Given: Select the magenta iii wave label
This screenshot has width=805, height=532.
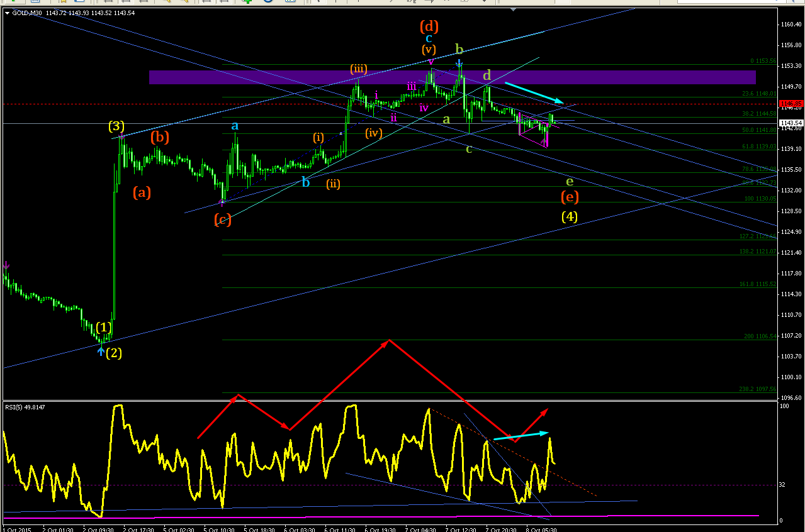Looking at the screenshot, I should (x=411, y=86).
